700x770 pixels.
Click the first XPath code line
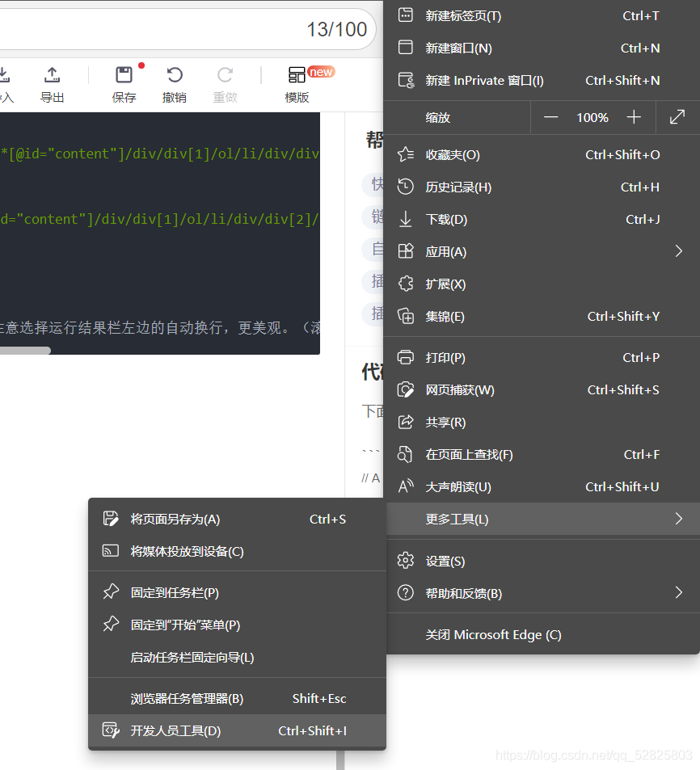pos(160,154)
